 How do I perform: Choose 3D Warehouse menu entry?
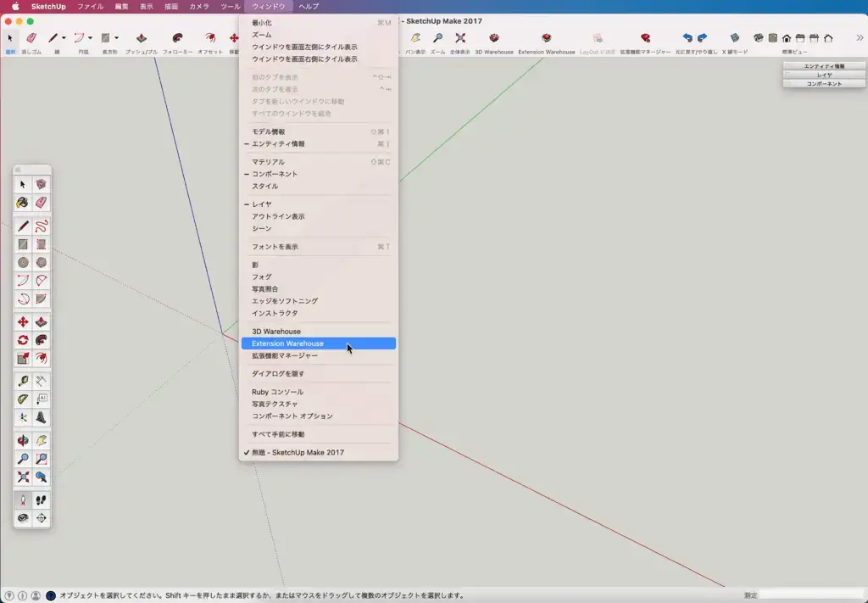(319, 331)
